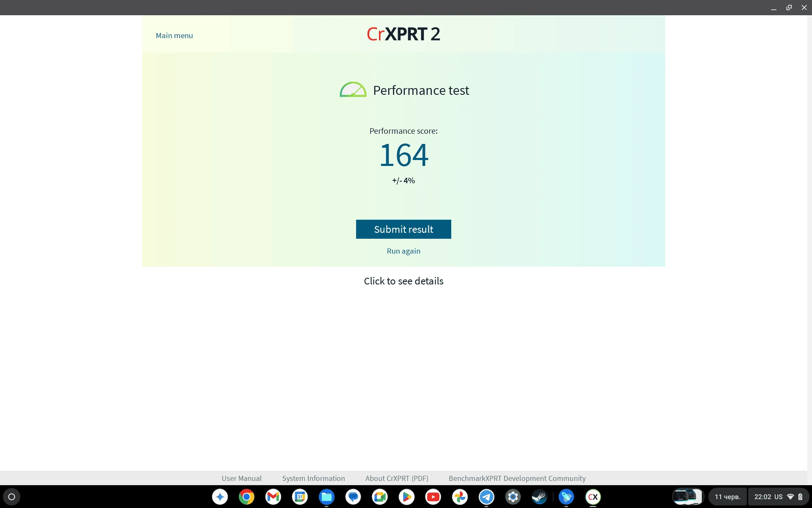Launch Google Play Store icon

(406, 497)
